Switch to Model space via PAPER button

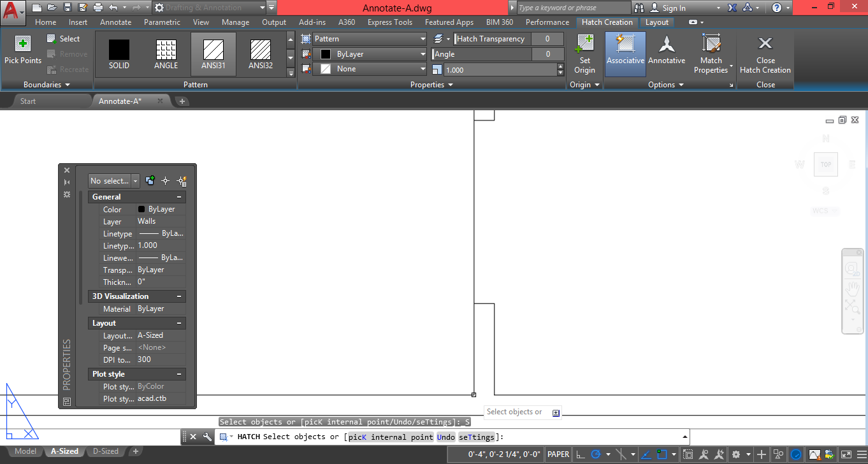558,454
